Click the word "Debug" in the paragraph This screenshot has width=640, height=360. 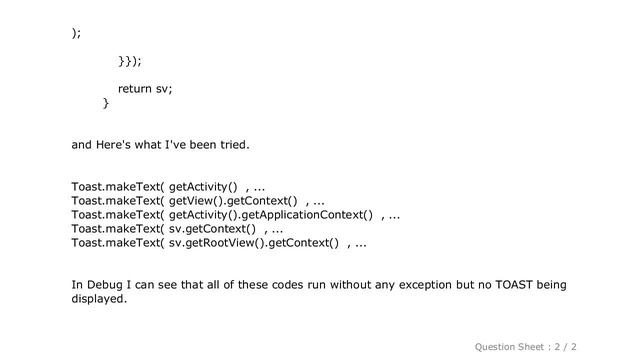click(x=104, y=284)
